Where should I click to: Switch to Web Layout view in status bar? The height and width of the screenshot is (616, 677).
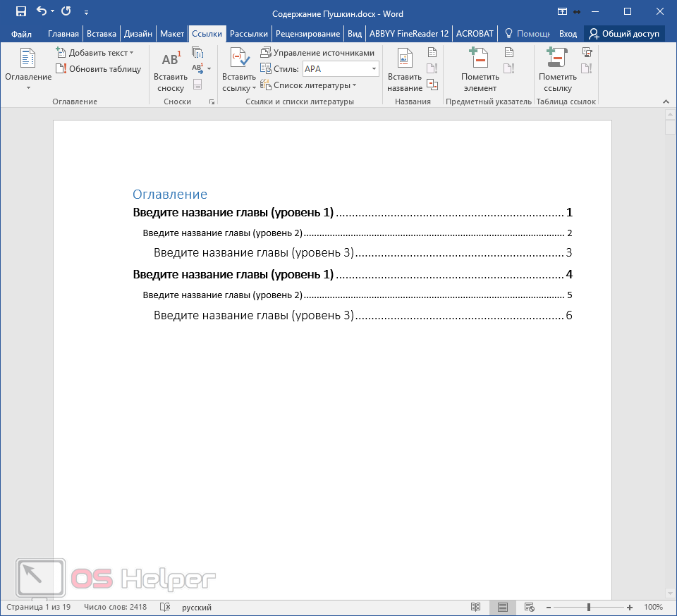click(529, 607)
